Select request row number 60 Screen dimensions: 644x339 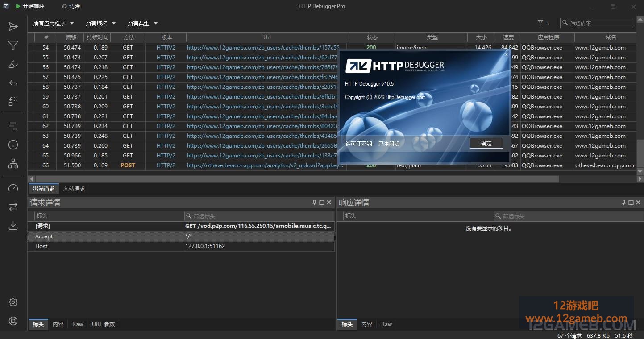click(332, 107)
